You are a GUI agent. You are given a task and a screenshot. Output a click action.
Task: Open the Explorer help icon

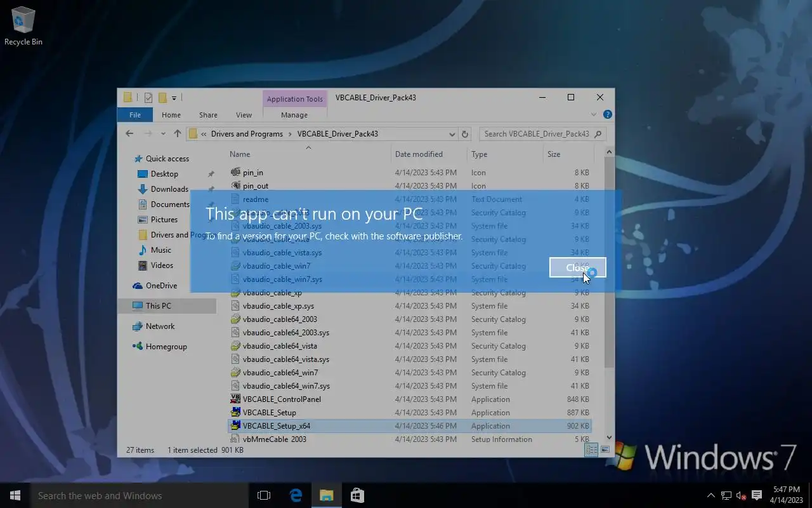[607, 115]
